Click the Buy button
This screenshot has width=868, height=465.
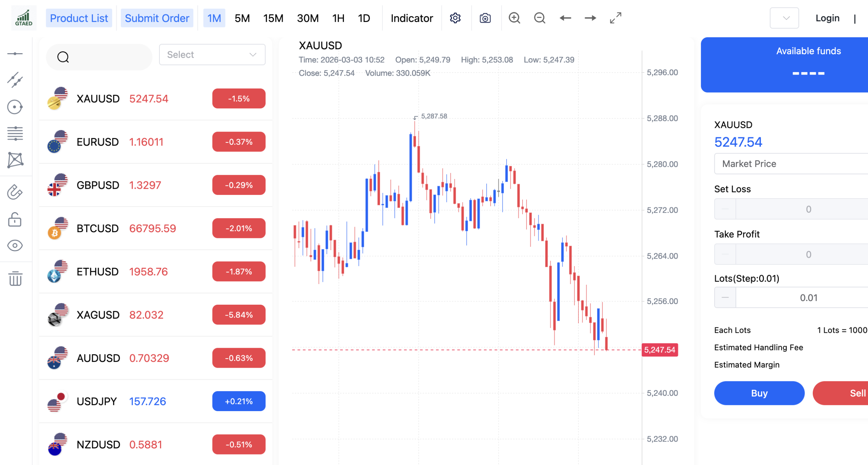click(759, 393)
